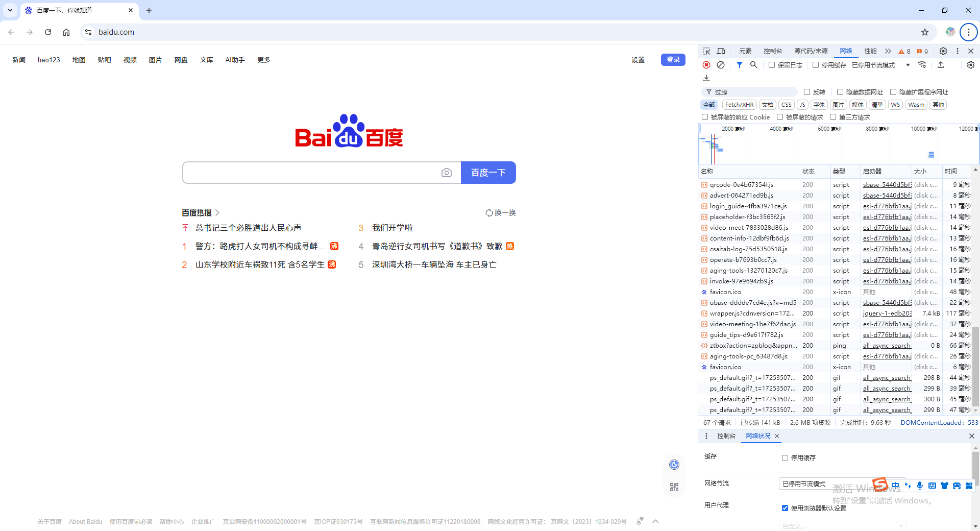Click the 登录 button
Viewport: 980px width, 531px height.
[673, 60]
